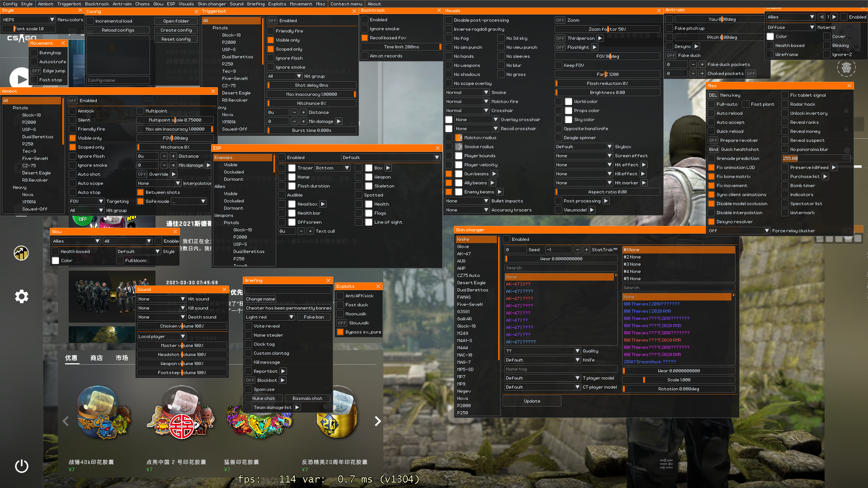Click the left arrow in store carousel

click(66, 421)
